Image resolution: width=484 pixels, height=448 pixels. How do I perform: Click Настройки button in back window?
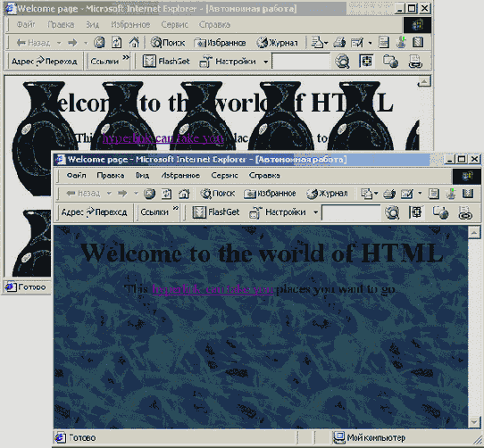click(x=228, y=62)
